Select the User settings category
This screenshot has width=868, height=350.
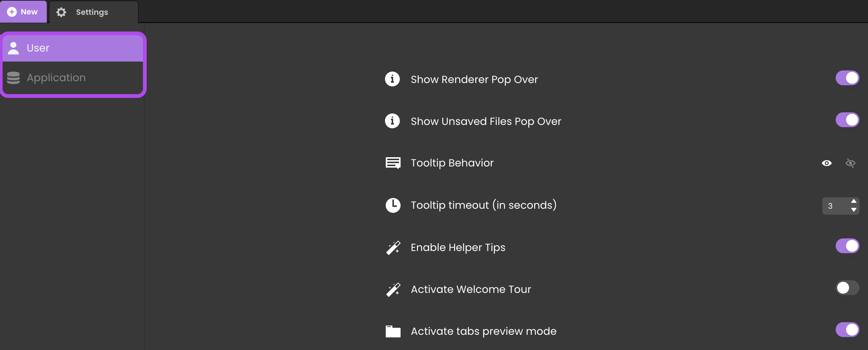click(73, 48)
